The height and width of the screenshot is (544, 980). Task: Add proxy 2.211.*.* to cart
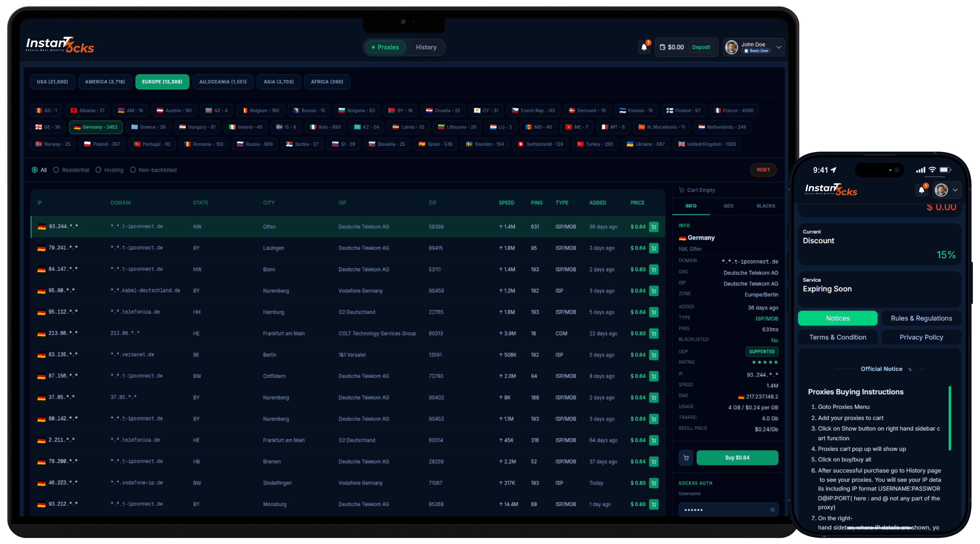coord(654,441)
